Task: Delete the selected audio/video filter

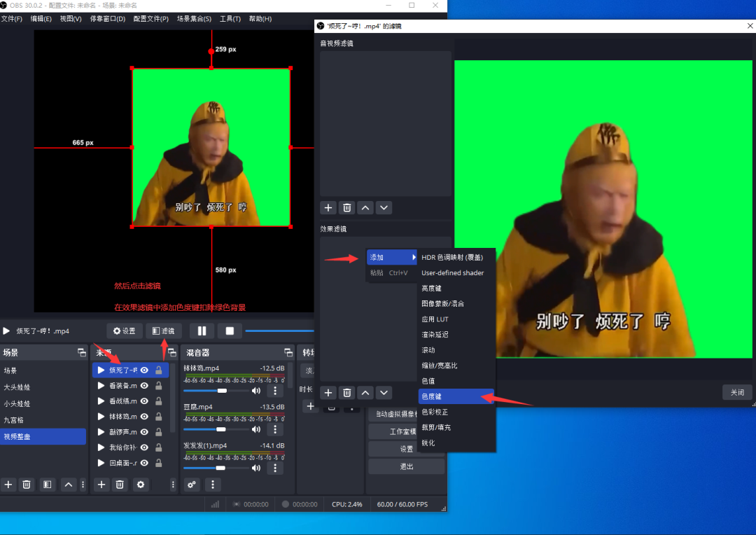Action: coord(346,208)
